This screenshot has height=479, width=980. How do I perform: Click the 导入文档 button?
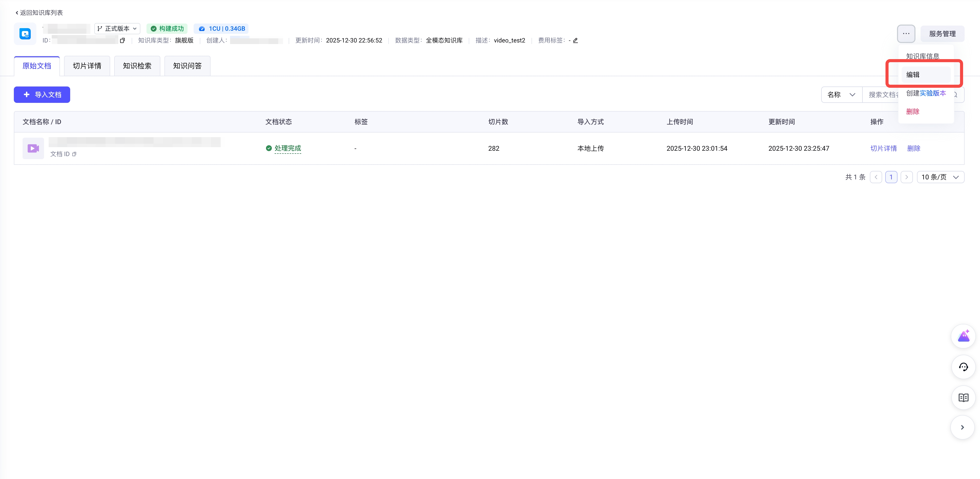tap(42, 95)
